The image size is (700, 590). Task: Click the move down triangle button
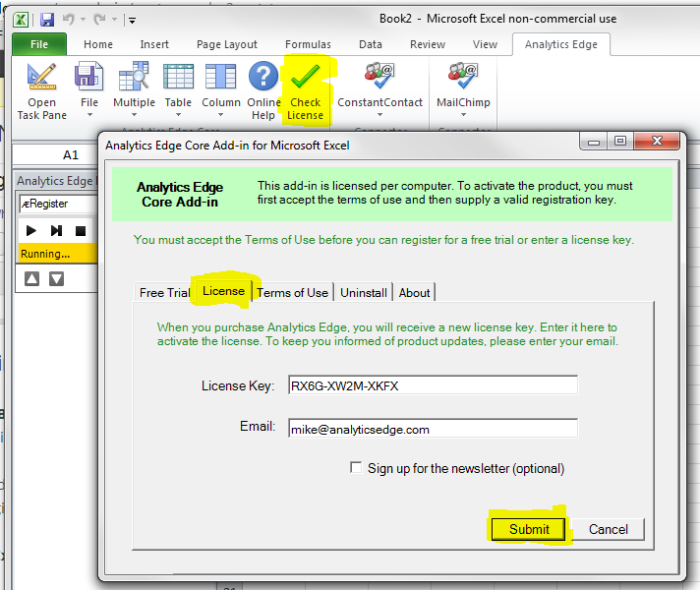(56, 278)
